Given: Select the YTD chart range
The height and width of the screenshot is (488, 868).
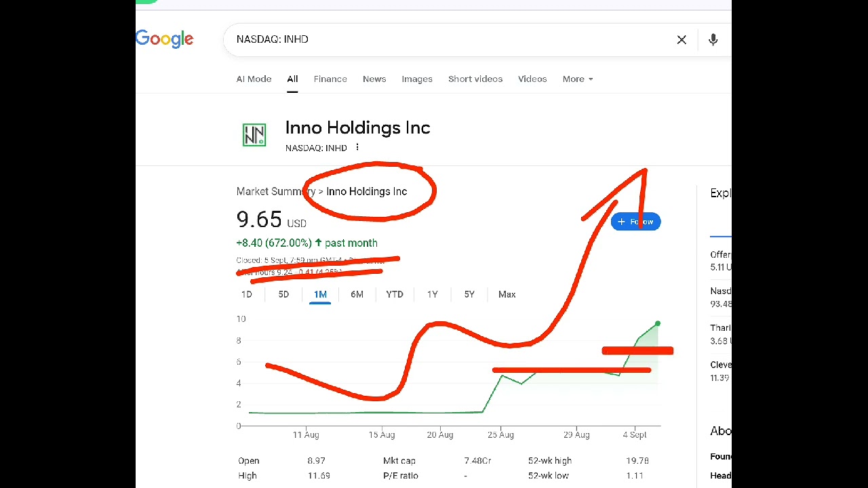Looking at the screenshot, I should 395,294.
